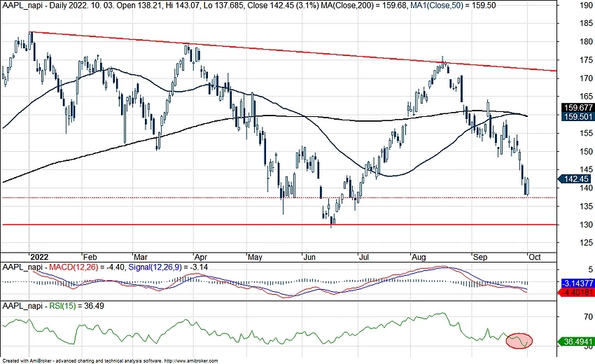Click the 159.501 MA50 price label
Viewport: 595px width, 364px height.
578,117
